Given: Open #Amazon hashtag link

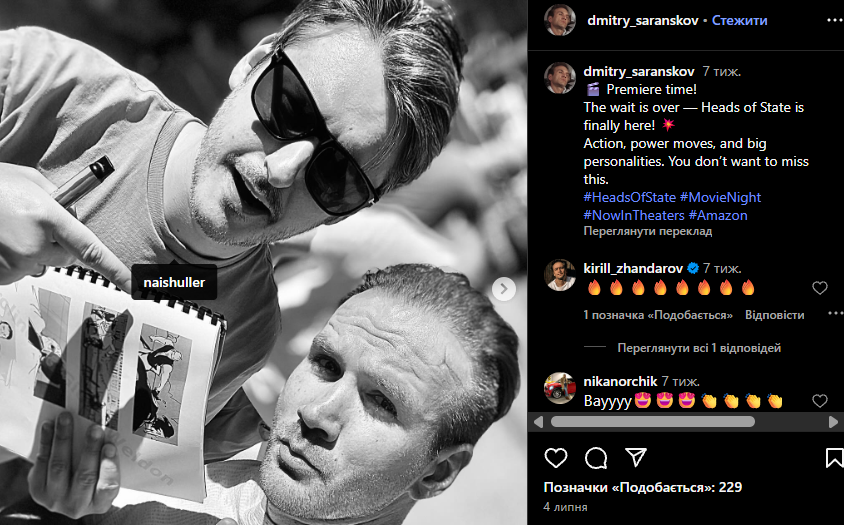Looking at the screenshot, I should (718, 215).
